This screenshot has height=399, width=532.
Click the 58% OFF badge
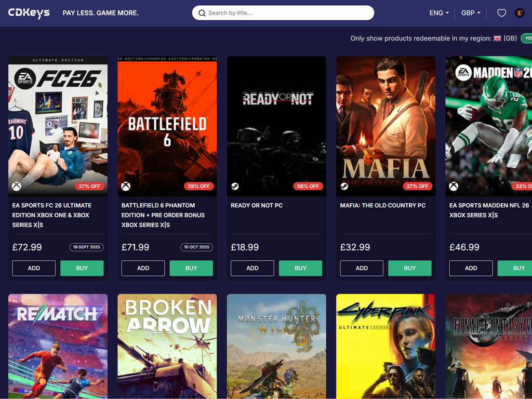(x=308, y=187)
